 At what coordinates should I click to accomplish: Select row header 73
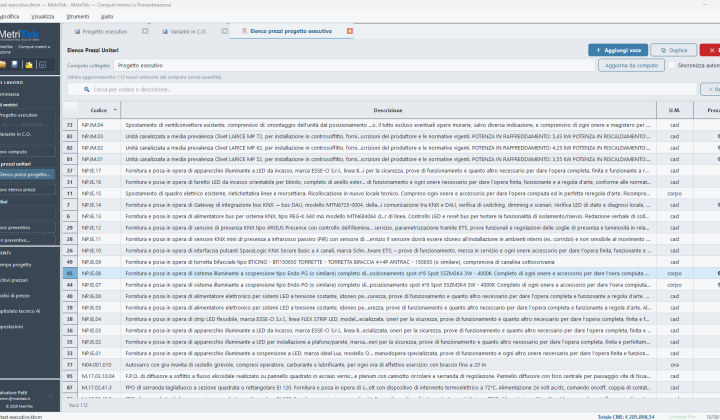click(x=70, y=125)
